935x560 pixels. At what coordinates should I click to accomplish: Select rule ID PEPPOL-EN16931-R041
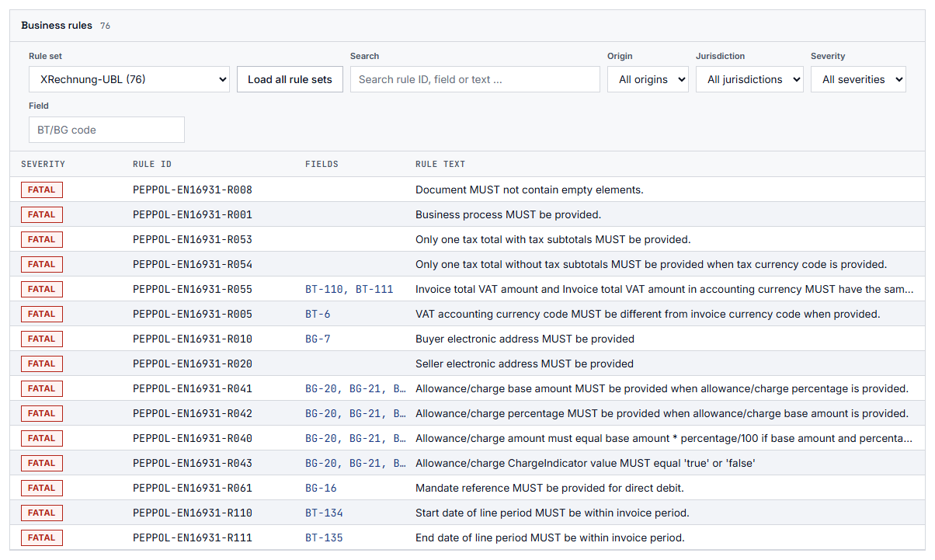(193, 388)
